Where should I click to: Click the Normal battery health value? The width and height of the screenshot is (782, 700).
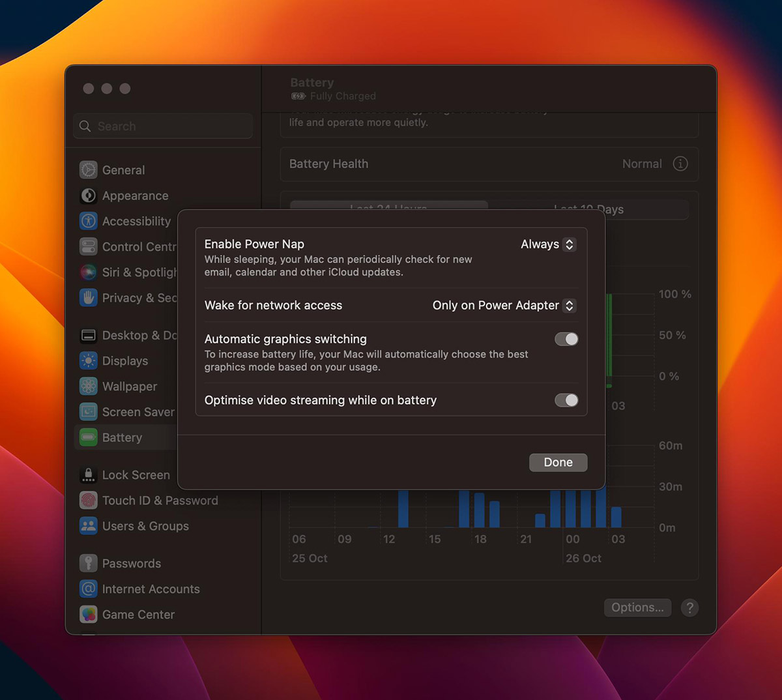[x=642, y=164]
